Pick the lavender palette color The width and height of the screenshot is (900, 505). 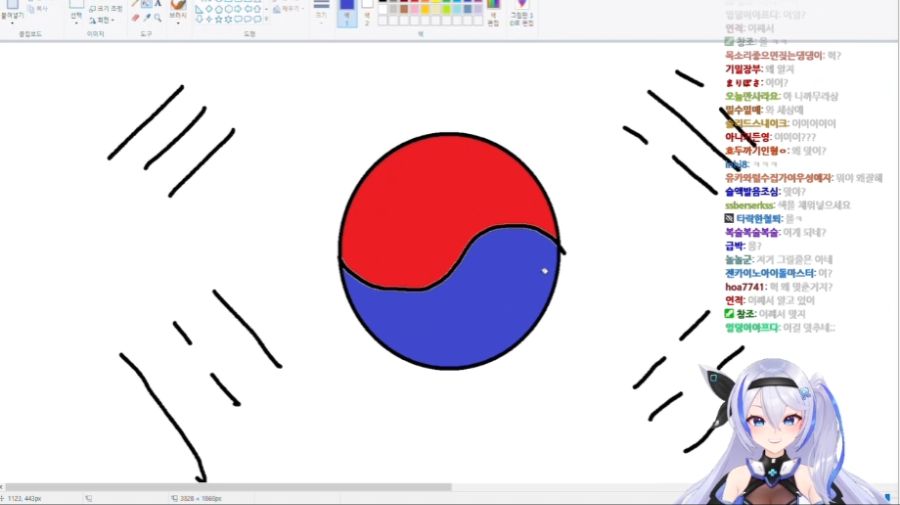click(x=478, y=9)
